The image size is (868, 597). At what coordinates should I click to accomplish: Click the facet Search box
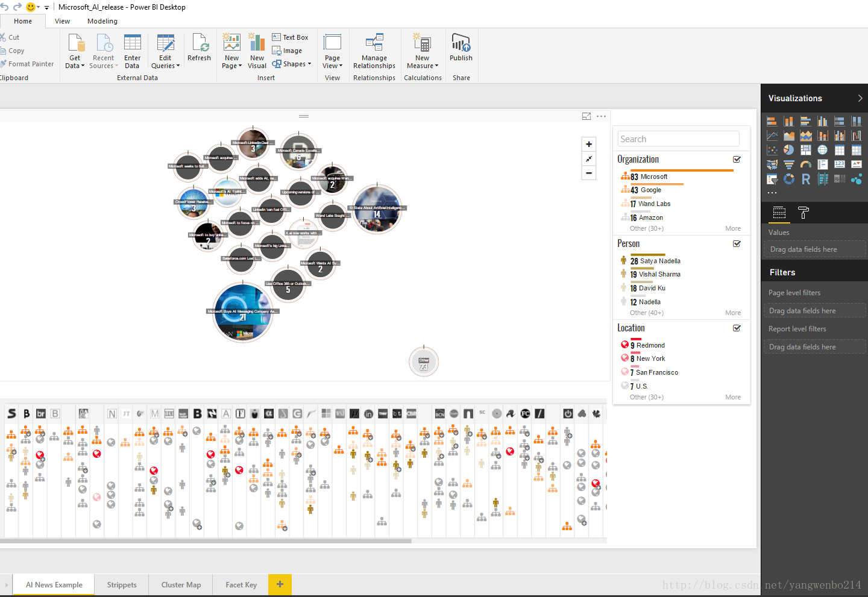pos(678,139)
